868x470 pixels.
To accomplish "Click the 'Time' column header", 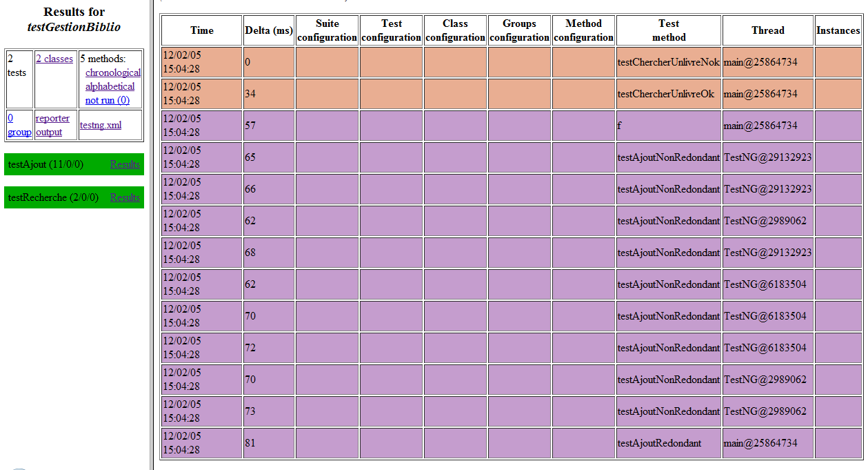I will pyautogui.click(x=202, y=30).
